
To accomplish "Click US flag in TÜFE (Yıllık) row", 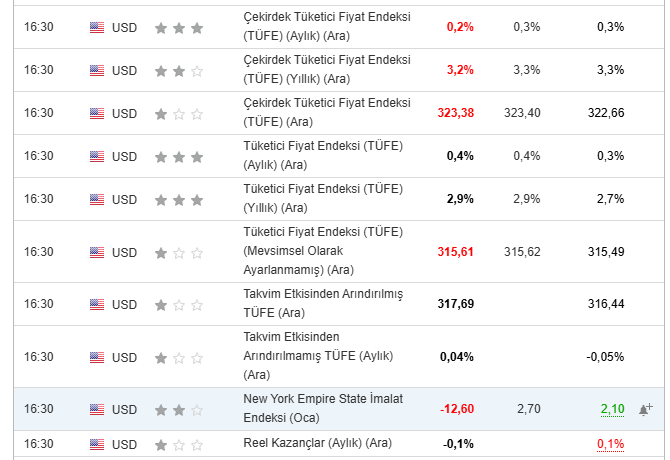I will (x=97, y=199).
